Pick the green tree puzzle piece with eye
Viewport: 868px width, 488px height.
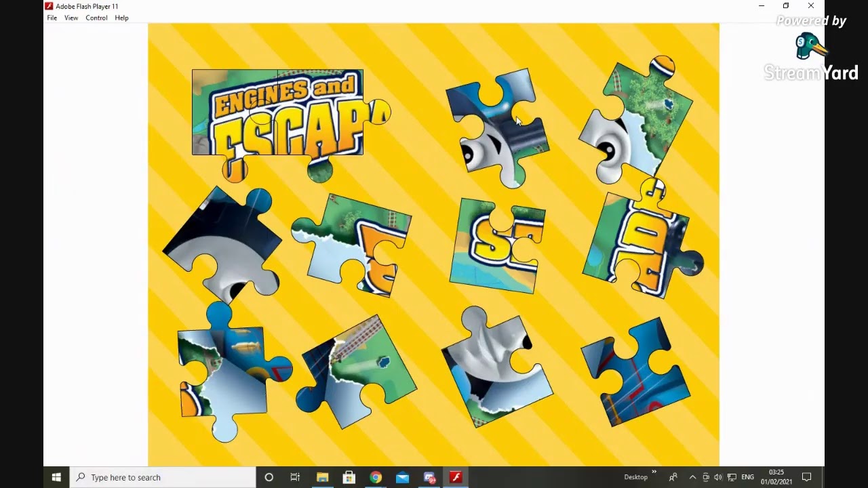click(x=635, y=121)
